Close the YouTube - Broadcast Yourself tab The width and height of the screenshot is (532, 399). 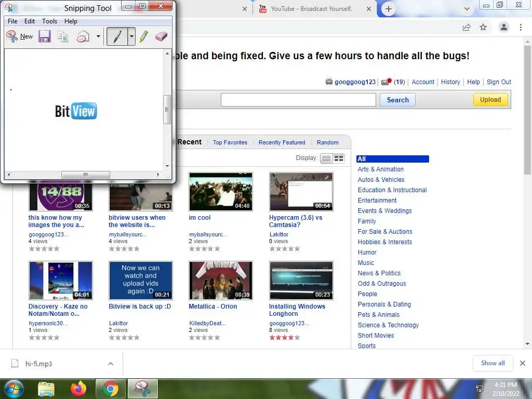click(369, 9)
